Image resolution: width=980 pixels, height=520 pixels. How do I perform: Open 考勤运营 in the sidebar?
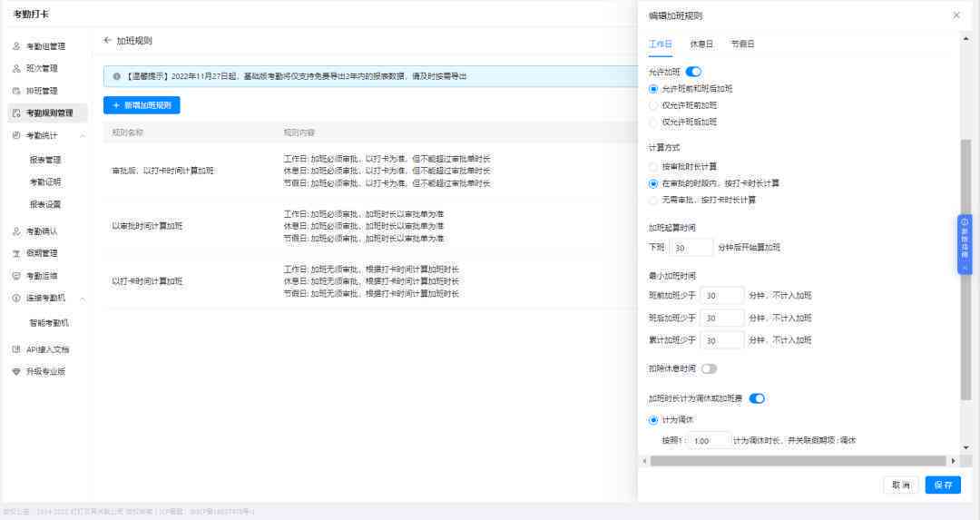point(42,276)
